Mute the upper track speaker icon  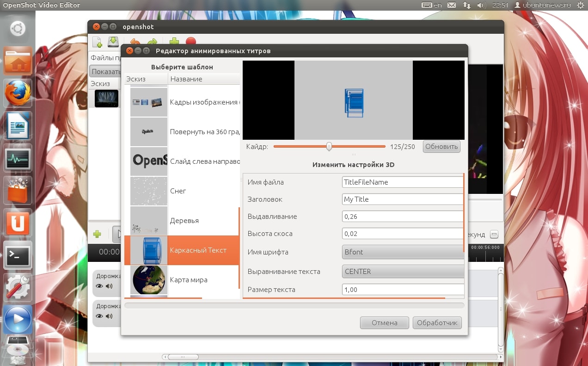coord(109,286)
